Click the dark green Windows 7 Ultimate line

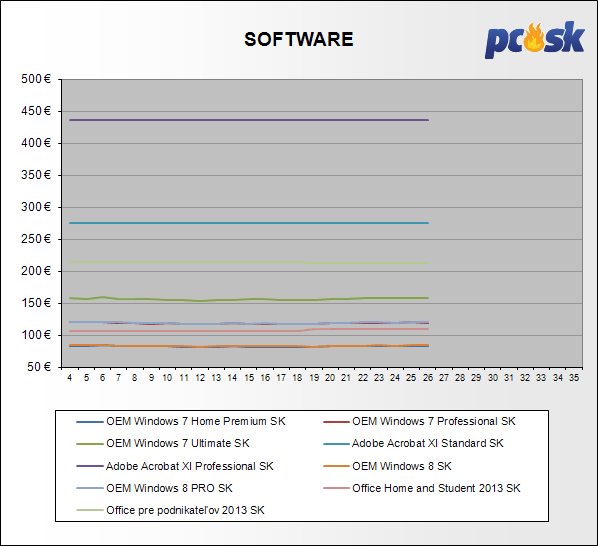click(x=249, y=299)
